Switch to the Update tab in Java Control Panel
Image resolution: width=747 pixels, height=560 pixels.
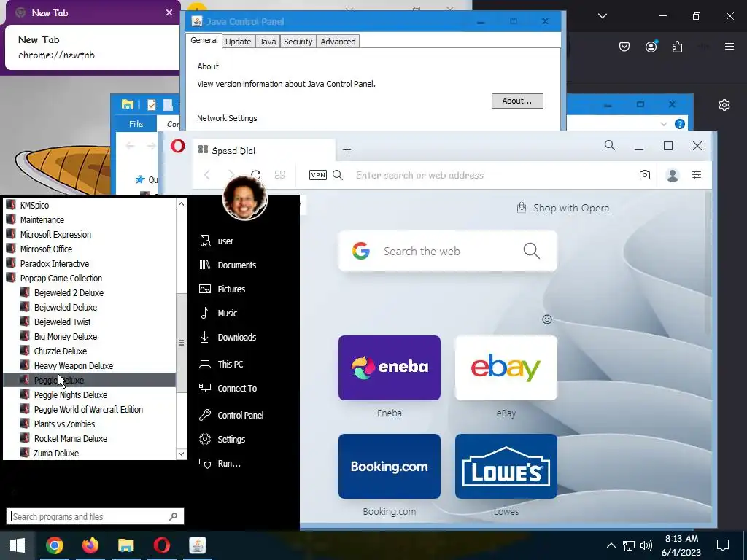pyautogui.click(x=239, y=42)
